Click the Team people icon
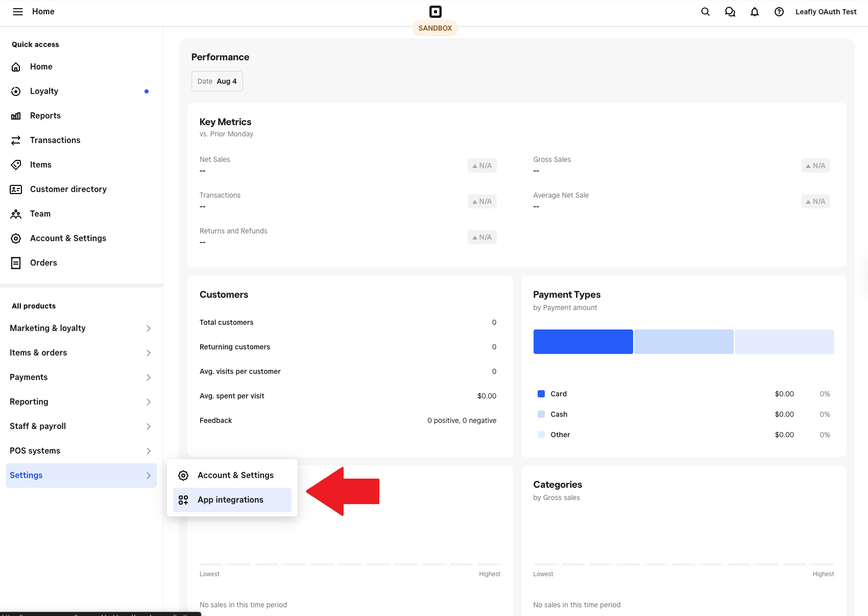This screenshot has height=616, width=868. tap(16, 214)
